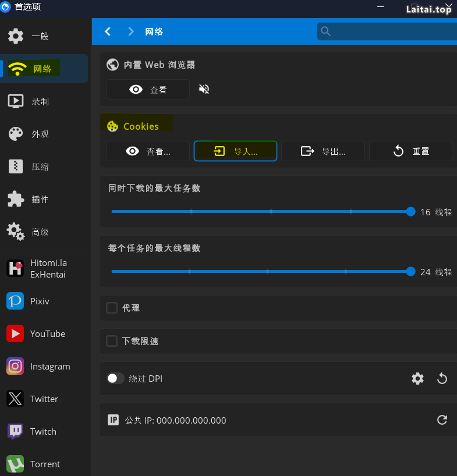This screenshot has height=476, width=457.
Task: Open the 绕过 DPI settings gear
Action: click(x=417, y=379)
